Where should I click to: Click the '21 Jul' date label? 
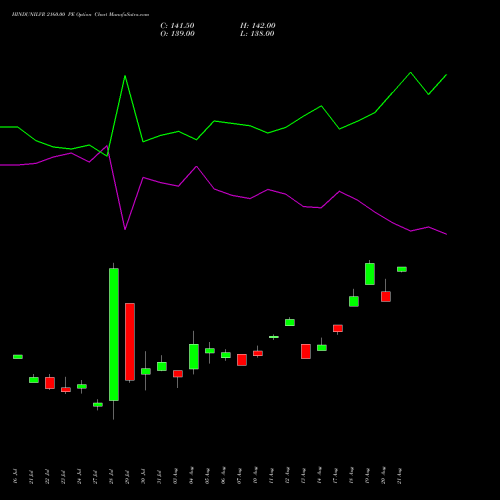(x=31, y=477)
